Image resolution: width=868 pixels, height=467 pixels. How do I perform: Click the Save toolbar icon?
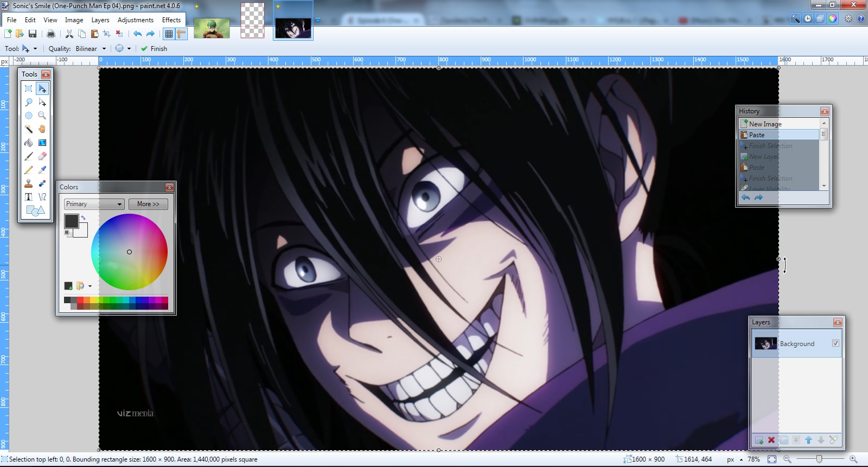(x=33, y=34)
